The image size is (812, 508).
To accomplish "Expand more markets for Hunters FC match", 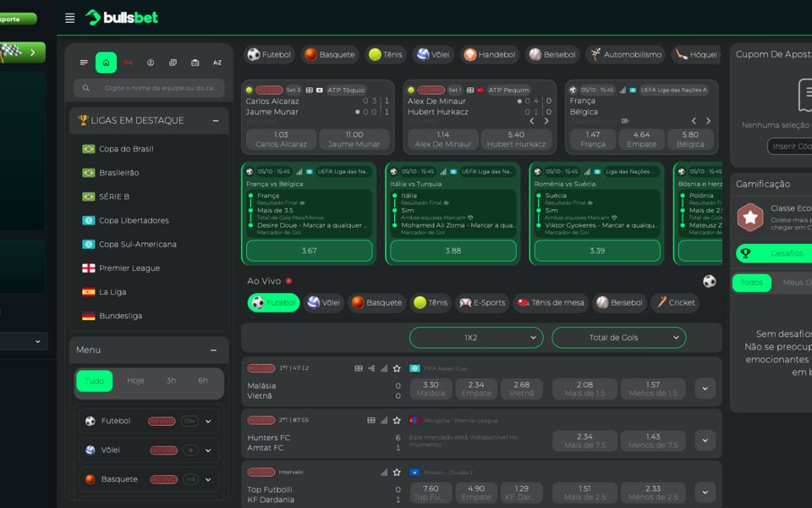I will pyautogui.click(x=705, y=440).
